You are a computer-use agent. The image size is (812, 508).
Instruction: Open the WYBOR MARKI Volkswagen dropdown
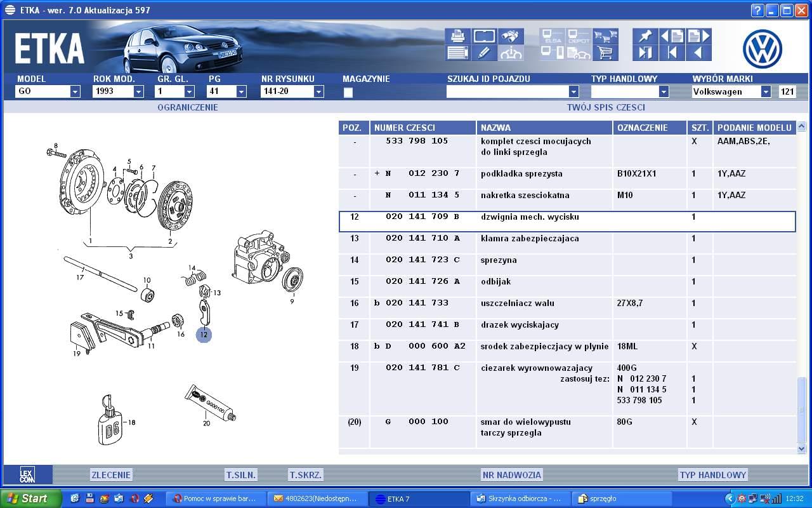tap(766, 91)
